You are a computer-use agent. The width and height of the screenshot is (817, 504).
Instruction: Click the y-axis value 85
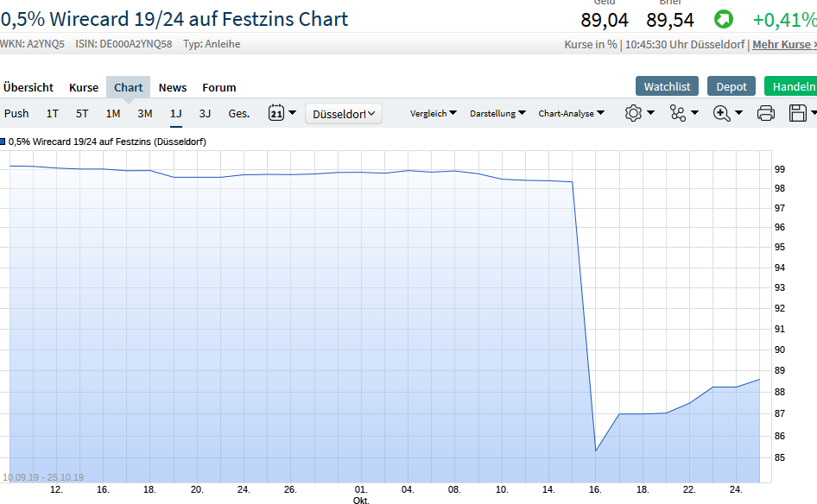click(780, 457)
